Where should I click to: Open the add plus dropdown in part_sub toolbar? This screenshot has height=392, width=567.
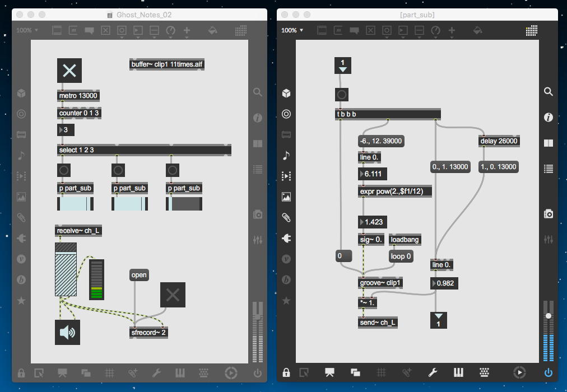(x=452, y=31)
